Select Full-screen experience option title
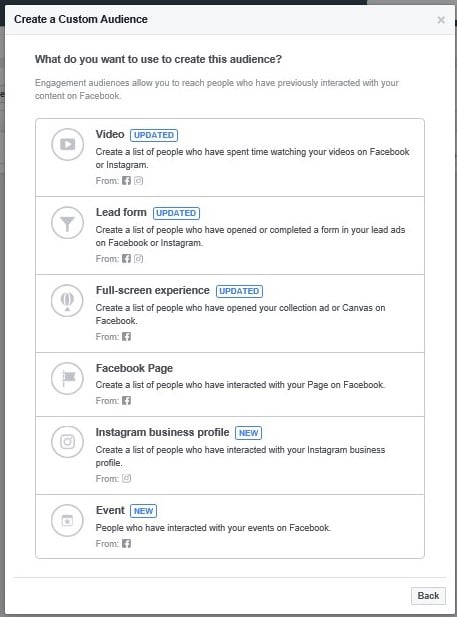 (152, 290)
